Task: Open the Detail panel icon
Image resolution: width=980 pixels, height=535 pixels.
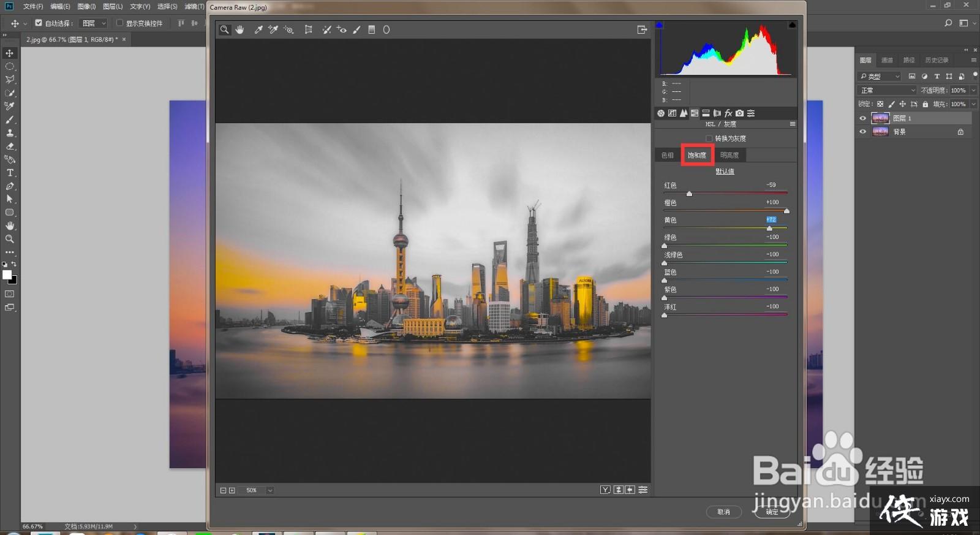Action: click(x=684, y=113)
